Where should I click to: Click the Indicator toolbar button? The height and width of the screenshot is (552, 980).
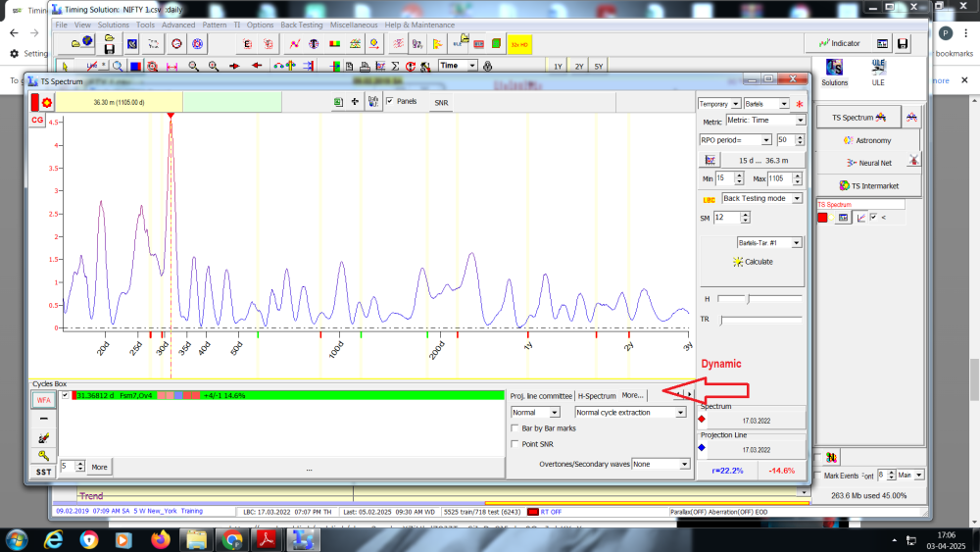pos(838,43)
